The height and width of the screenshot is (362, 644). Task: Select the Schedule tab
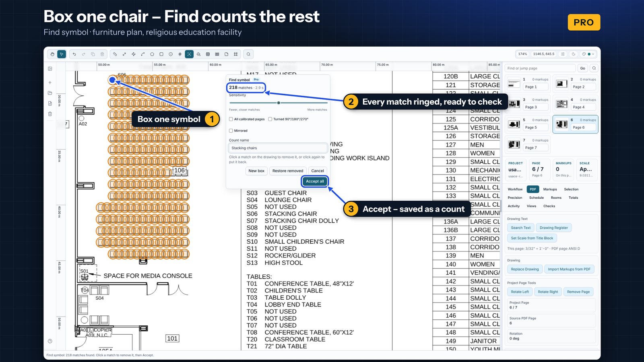coord(536,197)
